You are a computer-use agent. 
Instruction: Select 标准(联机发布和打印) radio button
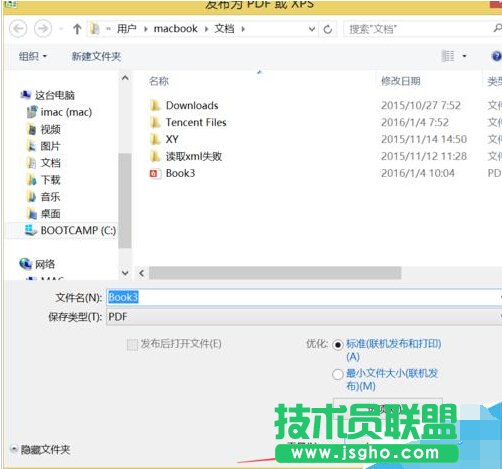[x=338, y=345]
